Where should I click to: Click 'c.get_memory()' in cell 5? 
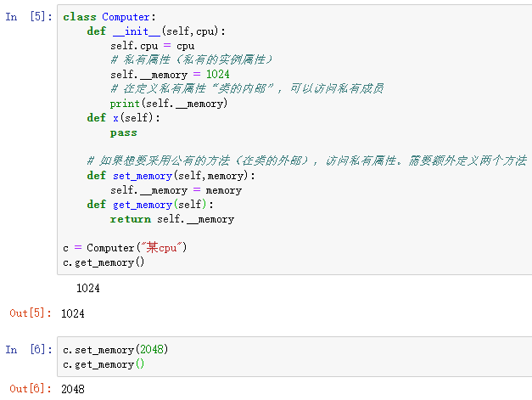tap(104, 262)
